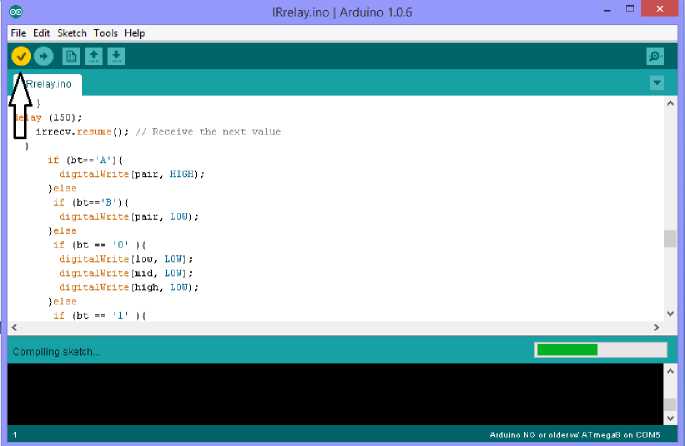Image resolution: width=685 pixels, height=446 pixels.
Task: Click the console scrollbar up arrow
Action: pos(670,371)
